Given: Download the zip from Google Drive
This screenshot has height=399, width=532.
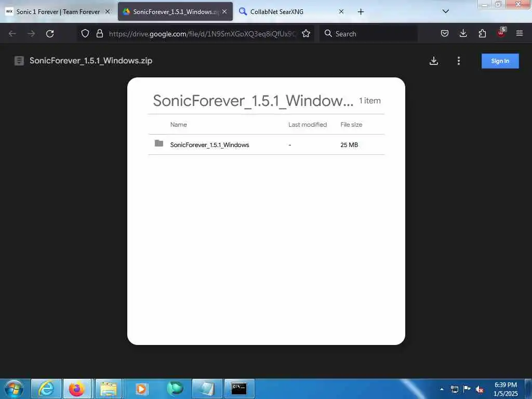Looking at the screenshot, I should [x=434, y=61].
